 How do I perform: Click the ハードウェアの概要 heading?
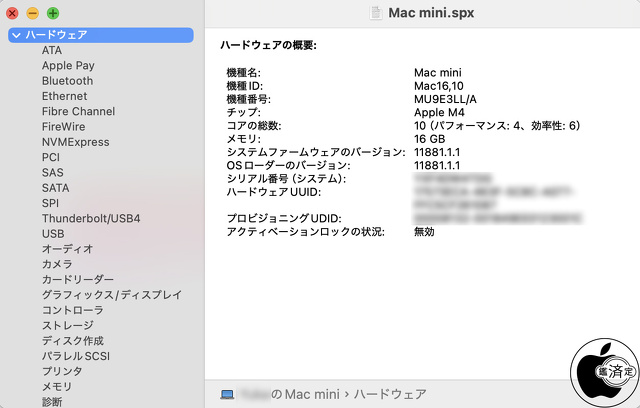pos(268,45)
